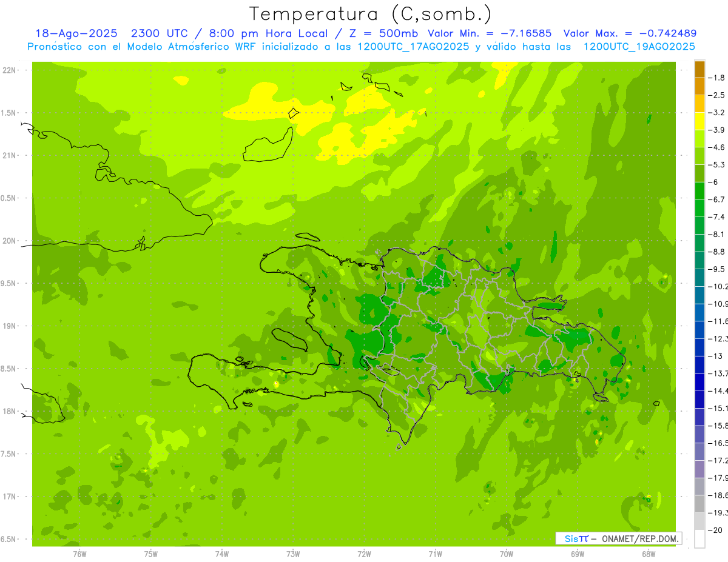728x562 pixels.
Task: Click the '71W' longitude label
Action: [x=435, y=554]
